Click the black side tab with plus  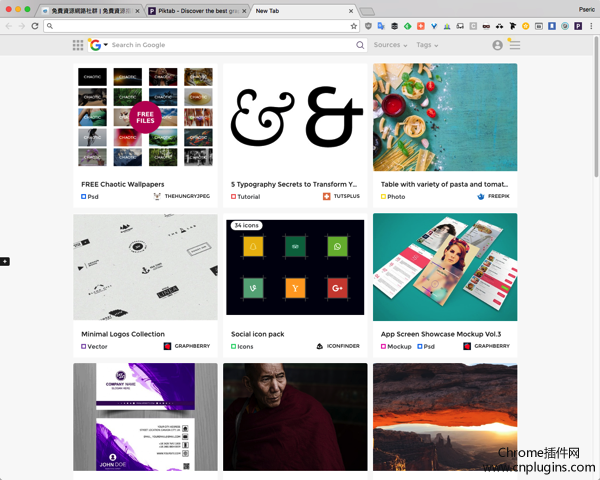(5, 261)
